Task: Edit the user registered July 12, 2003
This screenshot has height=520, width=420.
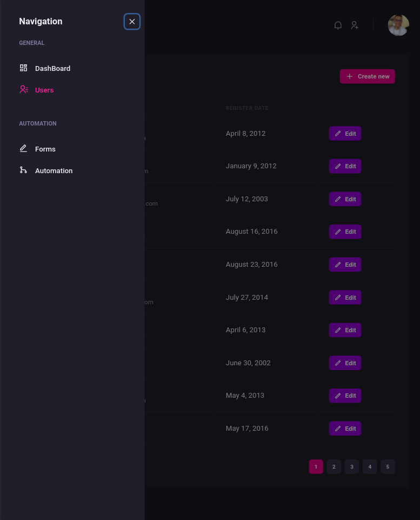Action: pos(345,199)
